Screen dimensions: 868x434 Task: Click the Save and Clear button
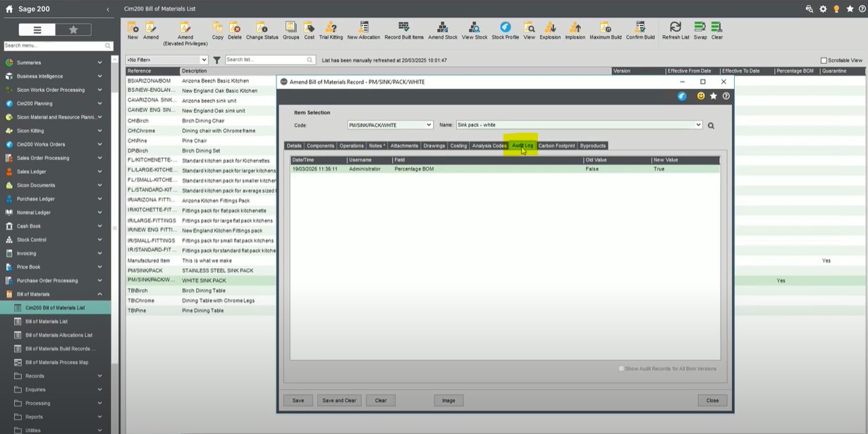[x=338, y=400]
